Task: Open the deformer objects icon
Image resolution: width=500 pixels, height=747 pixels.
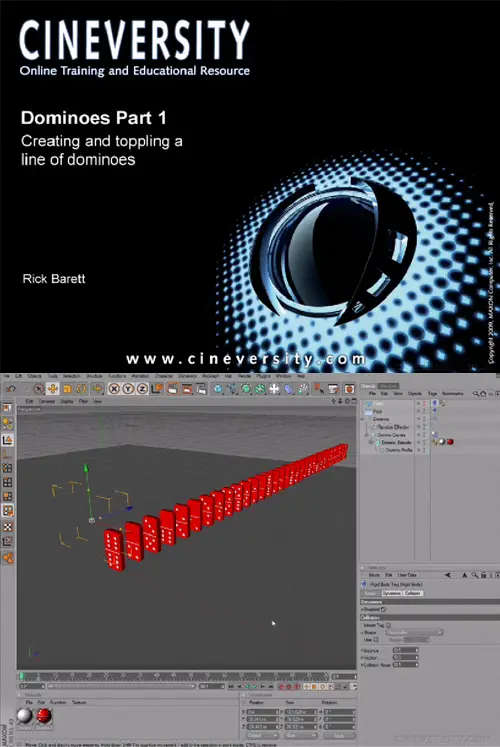Action: click(x=289, y=389)
